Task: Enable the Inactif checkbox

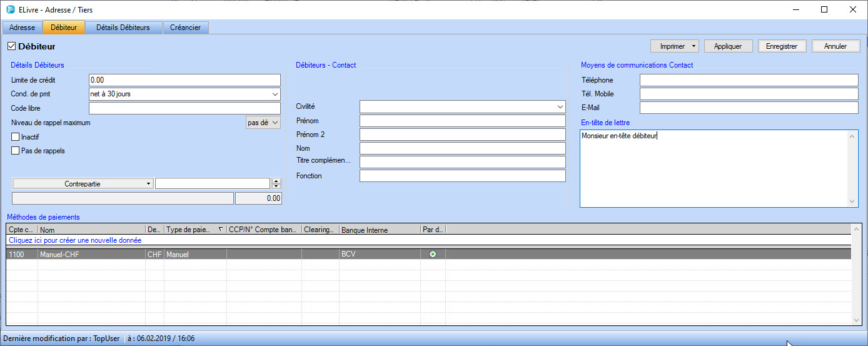Action: point(16,137)
